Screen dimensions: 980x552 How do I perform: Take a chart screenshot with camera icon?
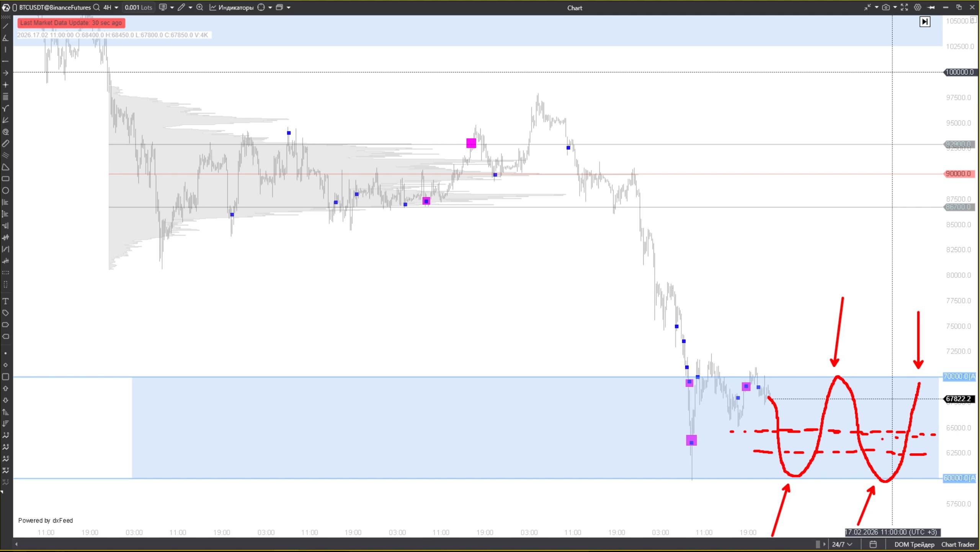pos(885,7)
